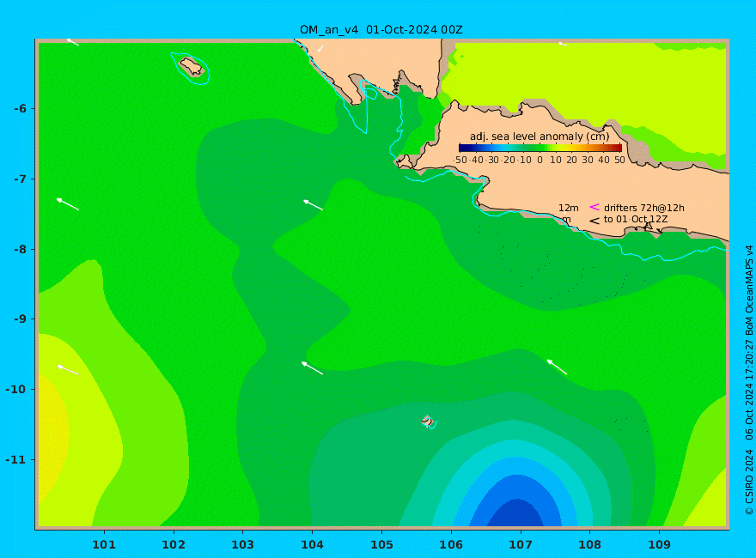756x558 pixels.
Task: Click the '0' label under the color bar
Action: [x=540, y=160]
